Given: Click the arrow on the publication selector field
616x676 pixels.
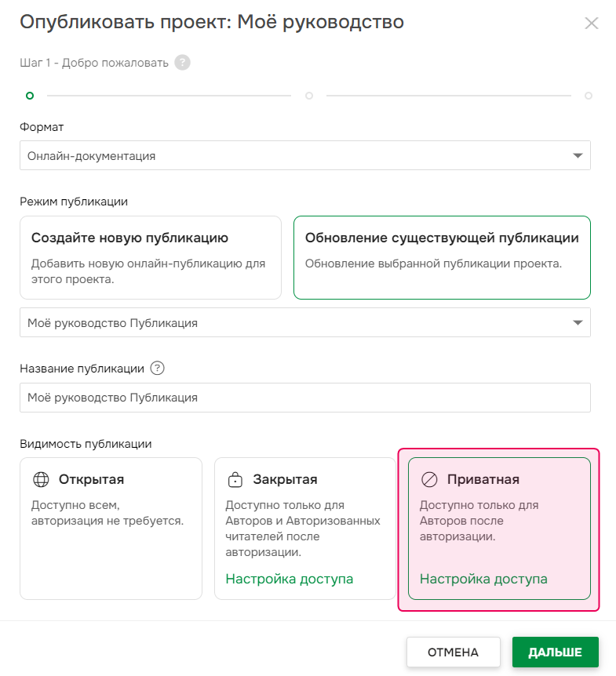Looking at the screenshot, I should coord(578,322).
